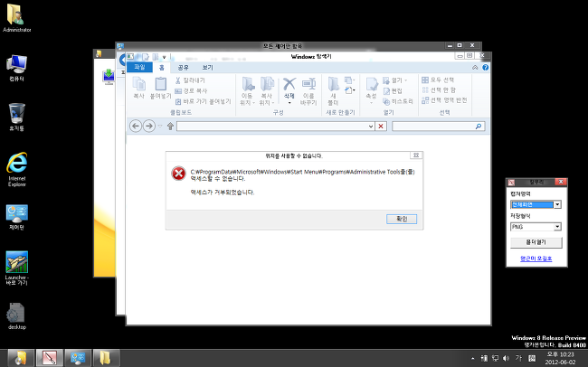Open the PNG save format dropdown
The image size is (588, 367).
[x=557, y=226]
